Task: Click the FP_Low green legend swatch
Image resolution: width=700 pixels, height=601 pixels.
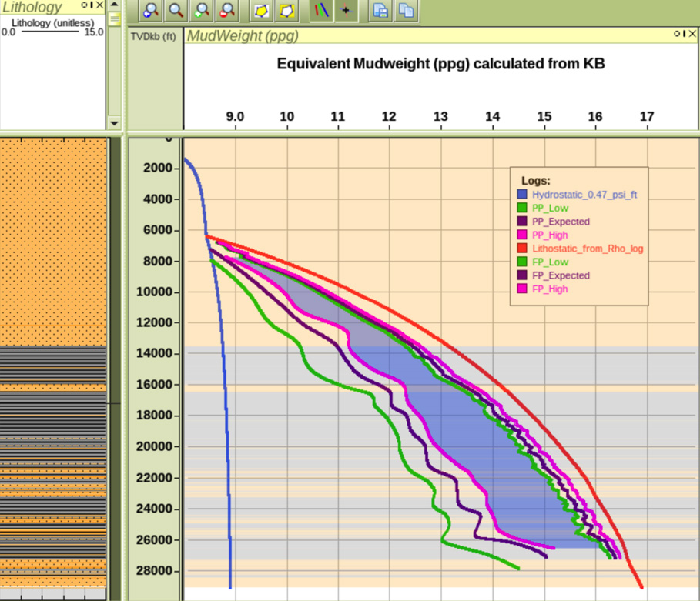Action: 522,262
